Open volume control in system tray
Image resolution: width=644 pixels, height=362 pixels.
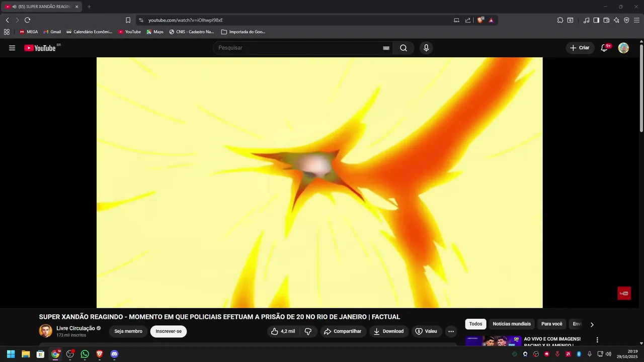[x=609, y=354]
